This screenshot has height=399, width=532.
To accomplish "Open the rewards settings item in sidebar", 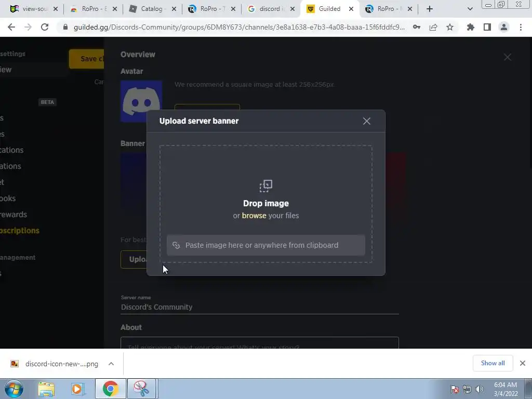I will (x=14, y=215).
